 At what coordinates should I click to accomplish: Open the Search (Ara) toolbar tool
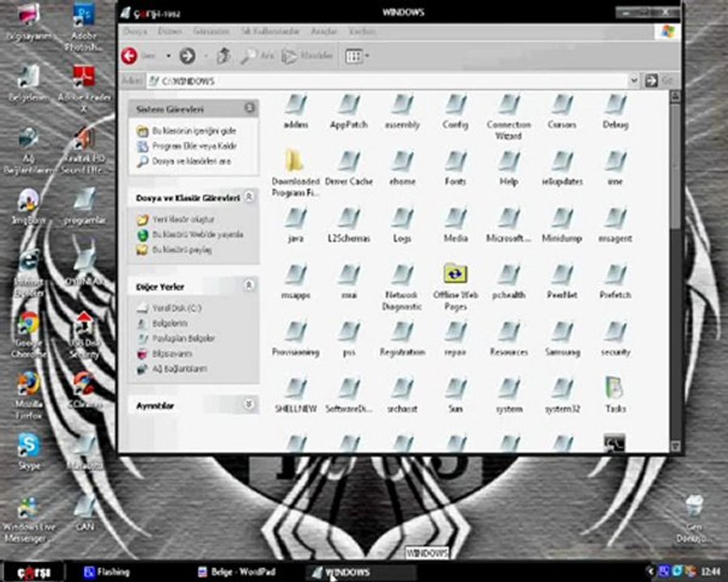[x=256, y=56]
